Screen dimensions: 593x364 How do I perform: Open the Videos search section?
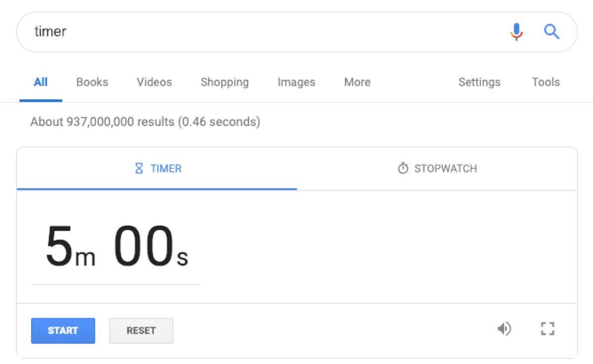point(153,82)
